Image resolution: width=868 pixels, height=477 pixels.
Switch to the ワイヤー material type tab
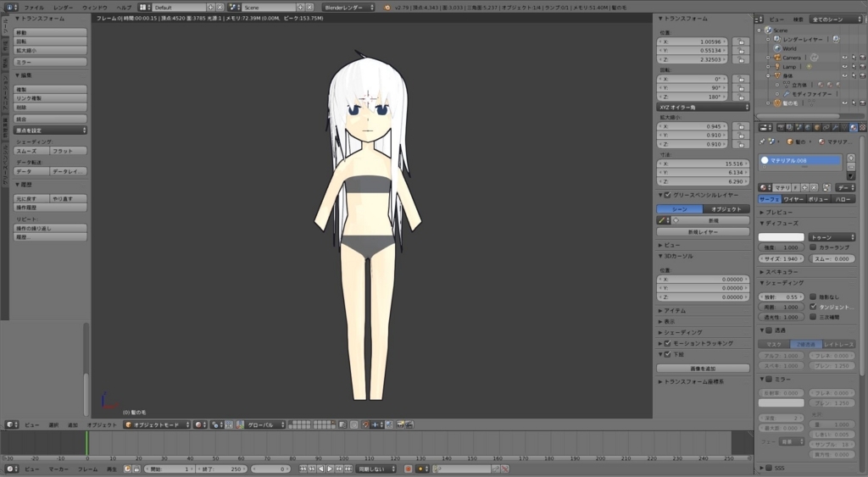[x=793, y=199]
